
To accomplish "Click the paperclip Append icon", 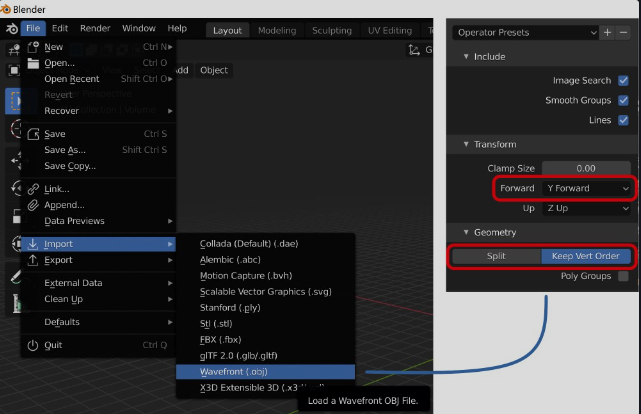I will 33,205.
